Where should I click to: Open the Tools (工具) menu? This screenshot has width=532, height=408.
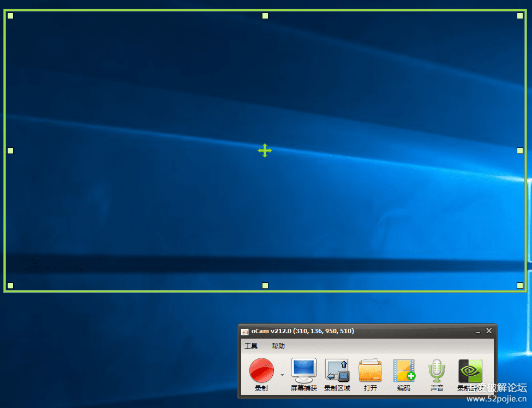(x=251, y=346)
